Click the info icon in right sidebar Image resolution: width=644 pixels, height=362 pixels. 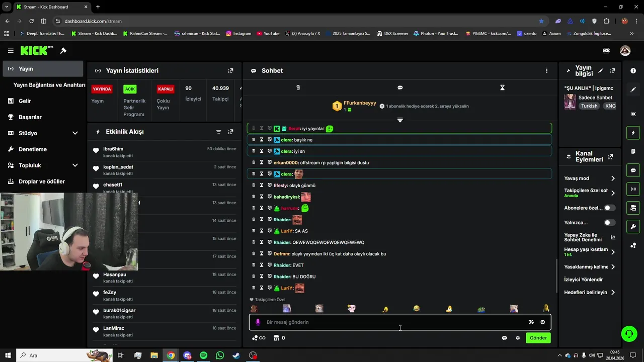click(x=633, y=71)
